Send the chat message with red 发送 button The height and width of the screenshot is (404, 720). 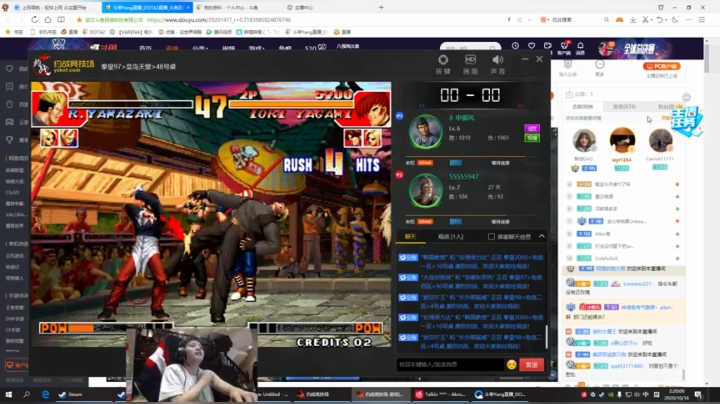532,365
